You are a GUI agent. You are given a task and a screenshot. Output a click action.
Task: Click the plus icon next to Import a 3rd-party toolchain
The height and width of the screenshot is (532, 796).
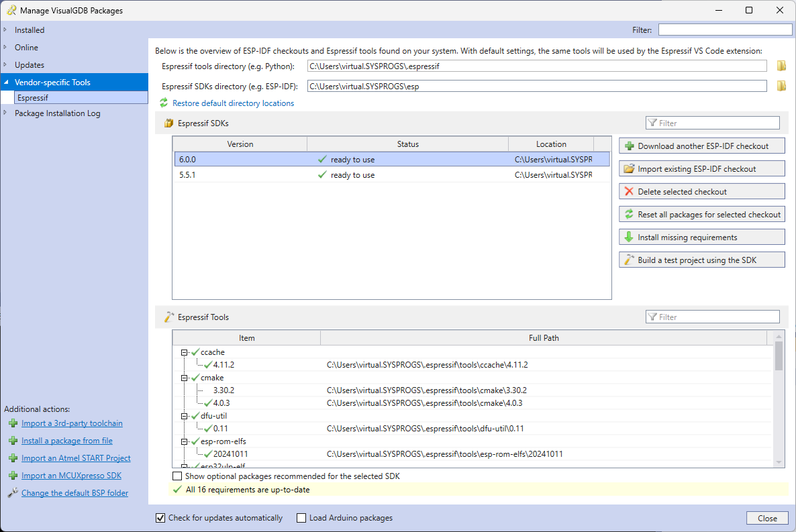pos(13,423)
